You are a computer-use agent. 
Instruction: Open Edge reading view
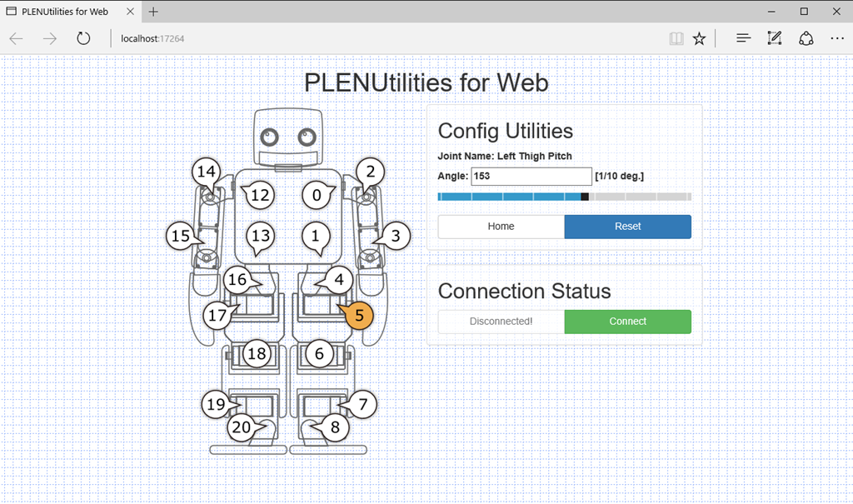[x=676, y=38]
